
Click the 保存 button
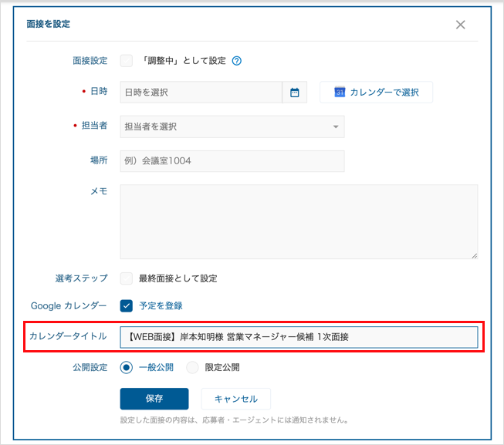click(154, 399)
